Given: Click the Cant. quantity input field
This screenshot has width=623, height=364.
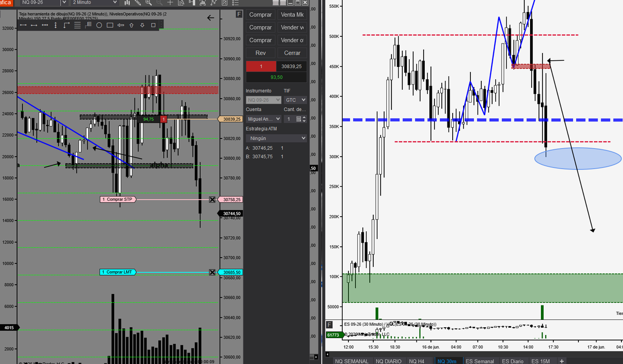Looking at the screenshot, I should coord(289,119).
